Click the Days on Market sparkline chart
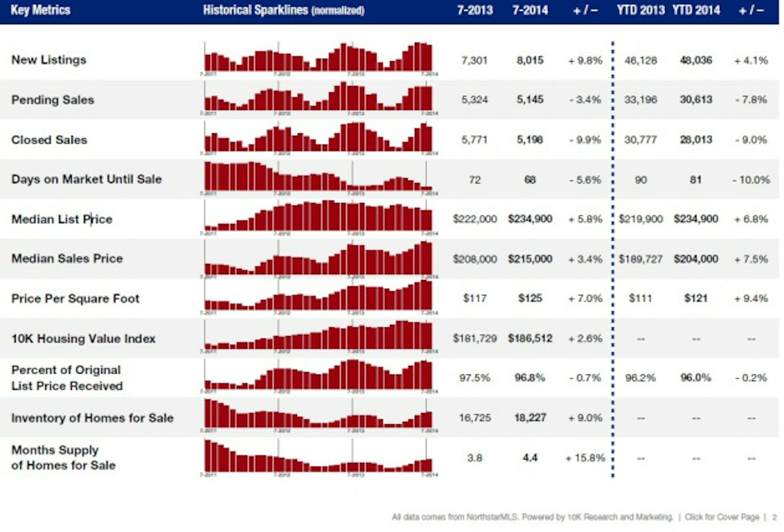Viewport: 784px width, 532px height. [x=318, y=177]
